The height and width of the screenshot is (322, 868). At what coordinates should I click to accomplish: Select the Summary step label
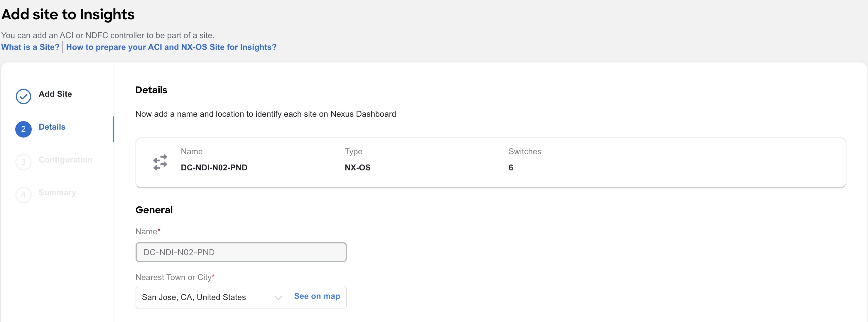click(x=57, y=193)
